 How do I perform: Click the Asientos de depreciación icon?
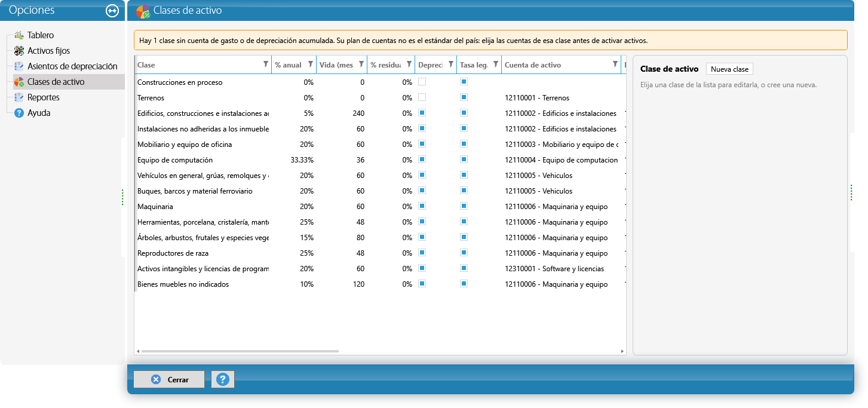click(19, 66)
